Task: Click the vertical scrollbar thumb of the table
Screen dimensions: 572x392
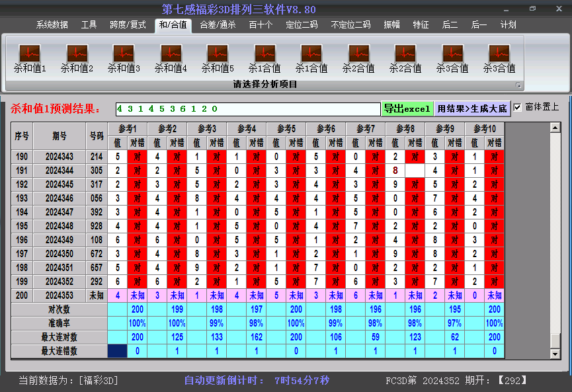Action: tap(555, 341)
